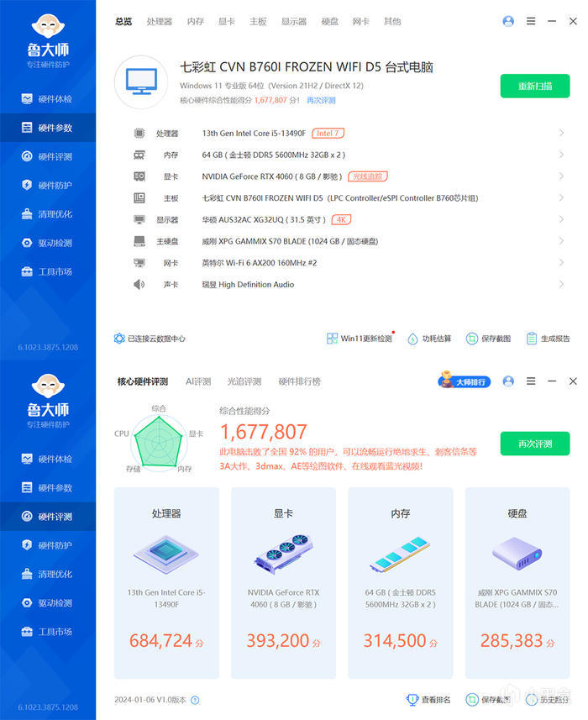Screen dimensions: 588x720
Task: Open 硬件体检 in the lower window sidebar
Action: click(47, 459)
